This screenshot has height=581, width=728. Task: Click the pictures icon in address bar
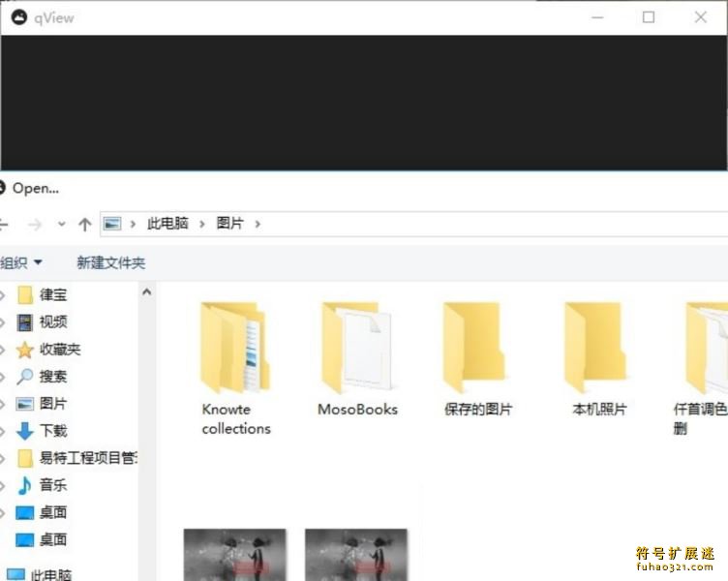[112, 224]
